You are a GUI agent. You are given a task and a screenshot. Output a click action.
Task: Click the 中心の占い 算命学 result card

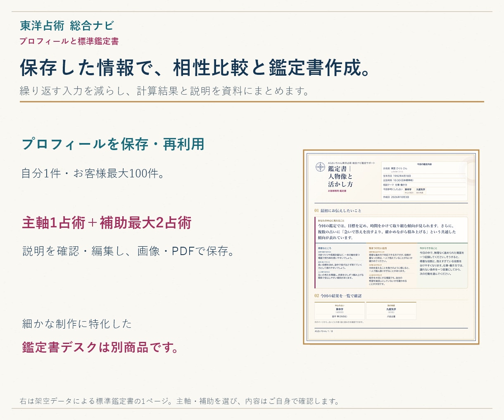click(340, 310)
